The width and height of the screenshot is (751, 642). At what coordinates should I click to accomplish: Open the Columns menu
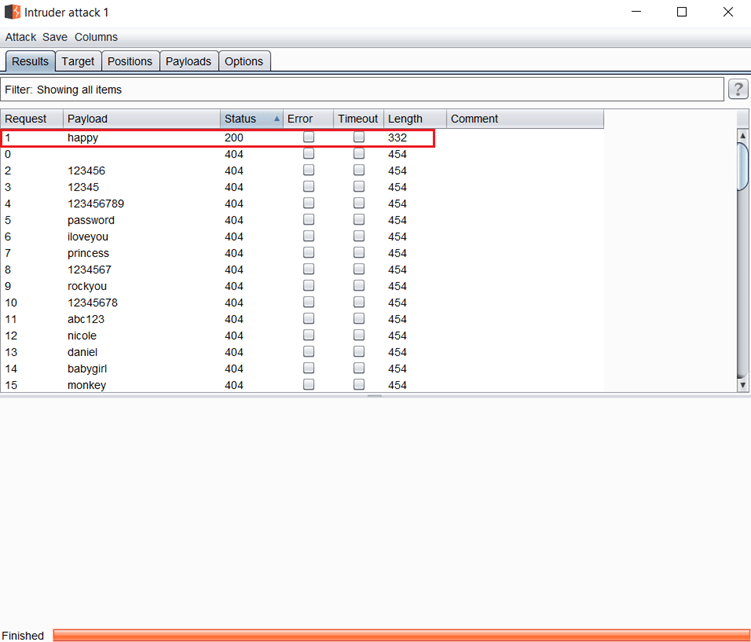click(96, 37)
